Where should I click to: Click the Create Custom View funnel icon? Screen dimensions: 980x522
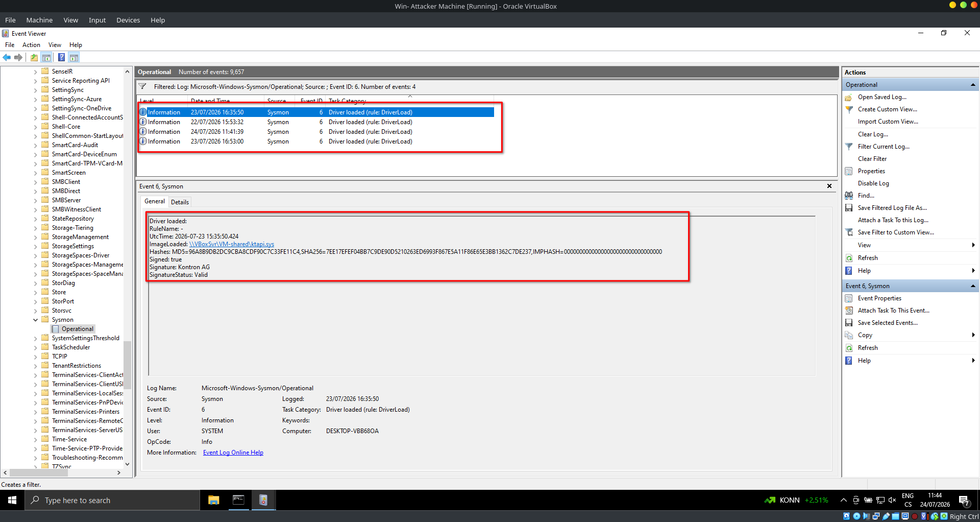[x=849, y=109]
